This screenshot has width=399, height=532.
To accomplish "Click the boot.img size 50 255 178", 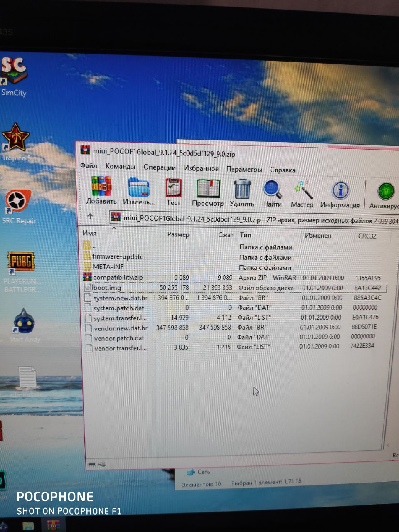I will [x=174, y=287].
